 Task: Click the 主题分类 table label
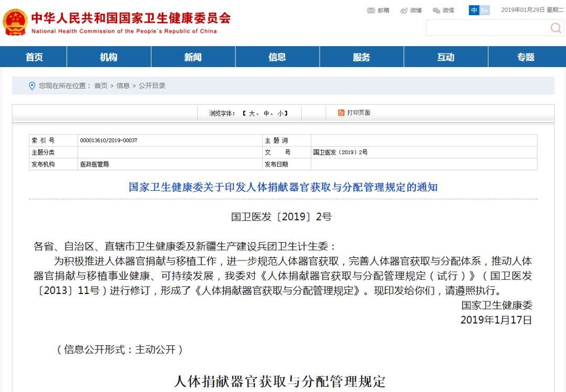pyautogui.click(x=43, y=153)
